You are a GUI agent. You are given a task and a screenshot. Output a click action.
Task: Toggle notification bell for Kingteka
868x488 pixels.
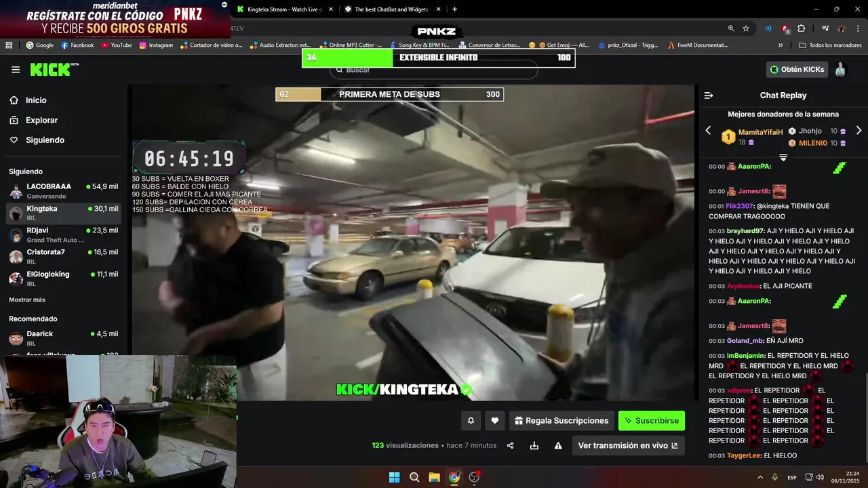pyautogui.click(x=471, y=421)
